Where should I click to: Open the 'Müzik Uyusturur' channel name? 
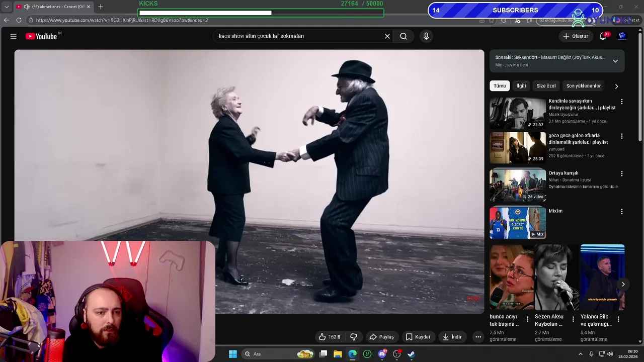point(563,115)
